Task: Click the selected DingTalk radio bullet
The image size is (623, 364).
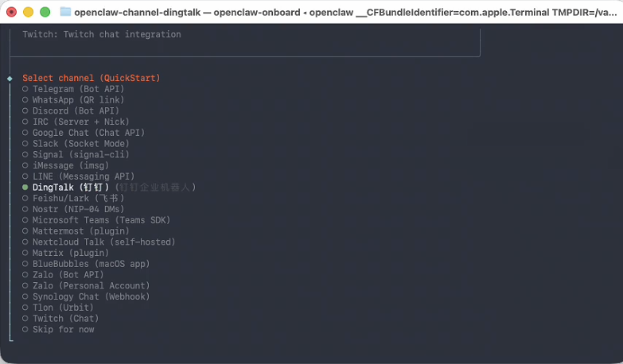Action: (x=25, y=188)
